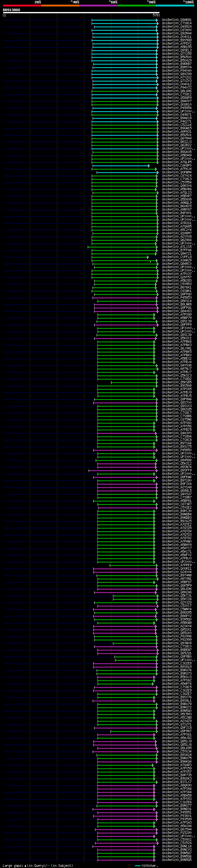Click the cyan alignment bar for Q9AR81

tap(124, 20)
